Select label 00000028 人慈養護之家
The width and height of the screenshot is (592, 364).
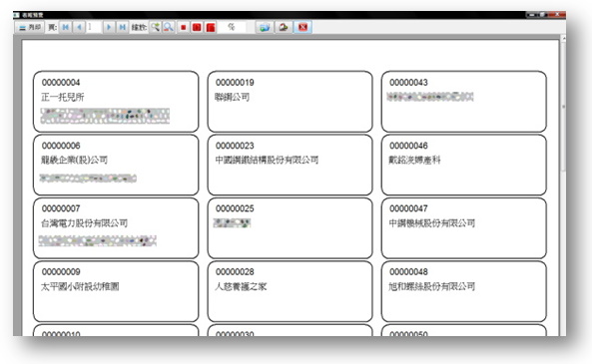pyautogui.click(x=290, y=291)
